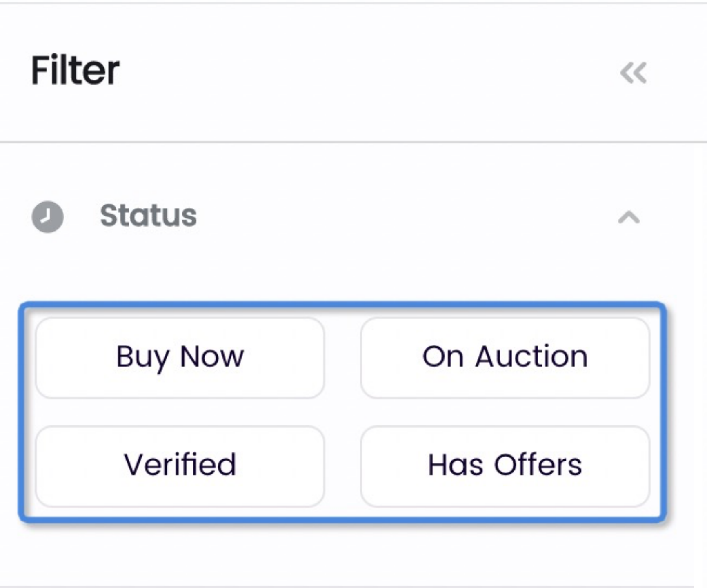Select the On Auction button
The height and width of the screenshot is (588, 707).
pyautogui.click(x=505, y=358)
